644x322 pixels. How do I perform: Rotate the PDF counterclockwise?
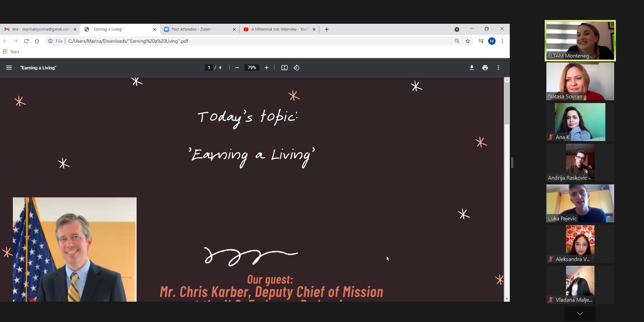pos(297,68)
